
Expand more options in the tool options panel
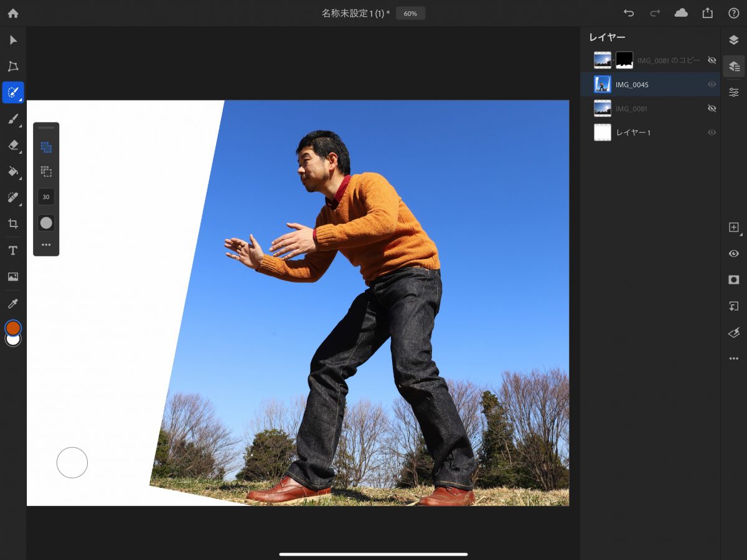(46, 245)
